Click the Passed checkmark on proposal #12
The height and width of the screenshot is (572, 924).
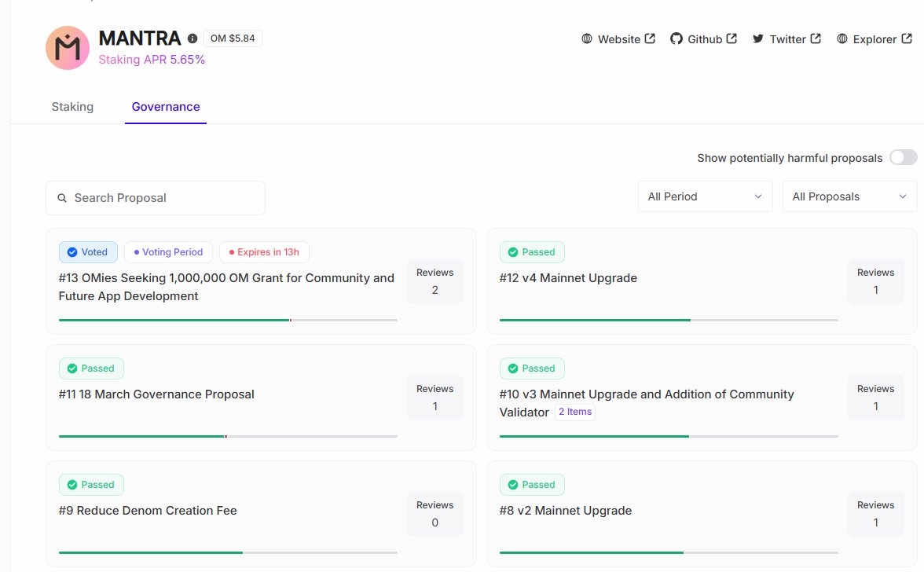(x=513, y=252)
